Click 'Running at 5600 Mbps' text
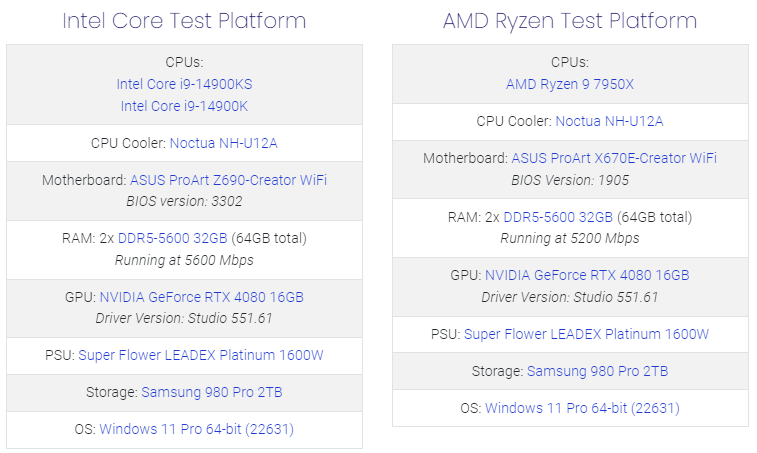The height and width of the screenshot is (453, 757). pyautogui.click(x=184, y=260)
